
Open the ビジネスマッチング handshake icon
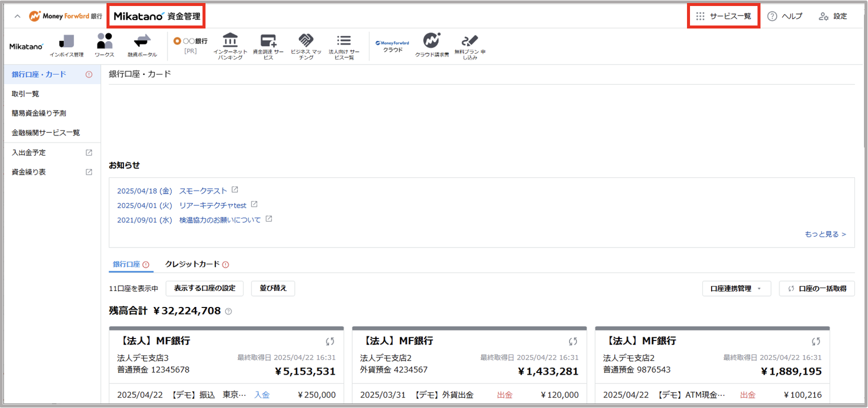coord(306,40)
